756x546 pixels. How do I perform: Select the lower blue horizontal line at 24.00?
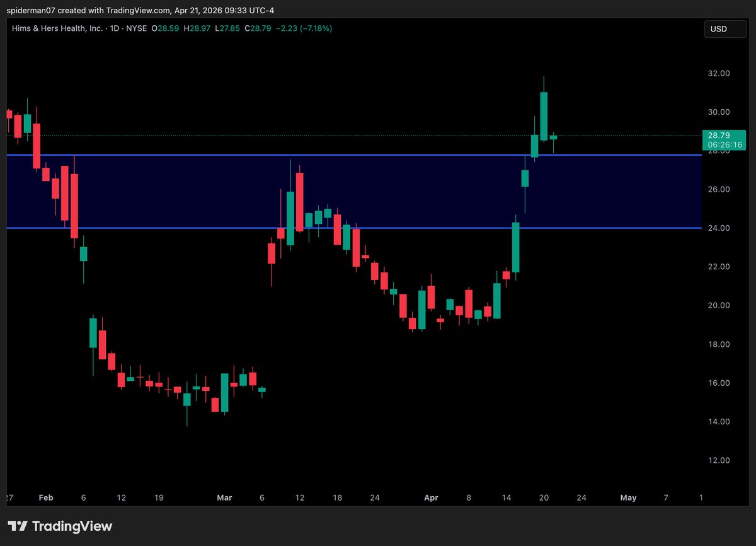point(353,228)
